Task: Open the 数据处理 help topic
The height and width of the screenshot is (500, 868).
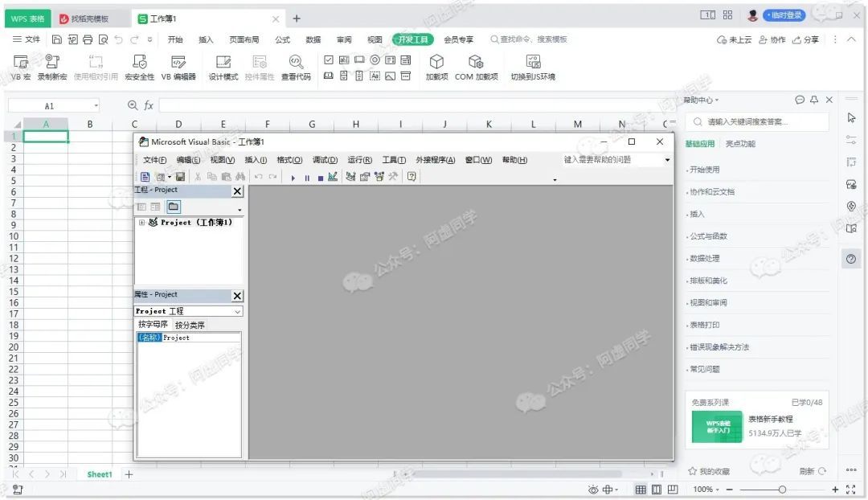Action: coord(704,259)
